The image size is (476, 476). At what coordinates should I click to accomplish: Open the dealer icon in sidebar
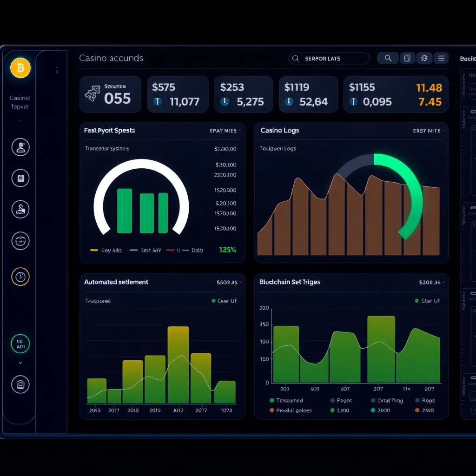click(20, 147)
